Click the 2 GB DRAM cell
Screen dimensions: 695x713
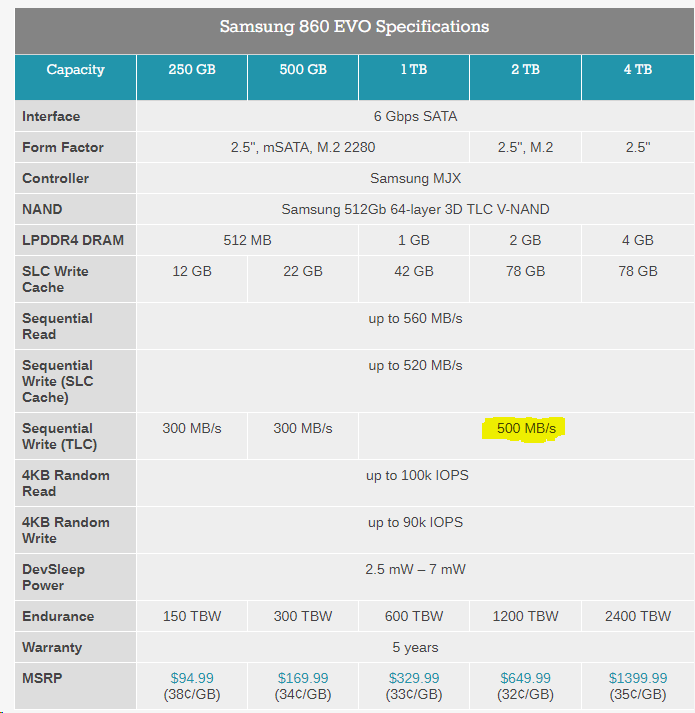click(525, 240)
